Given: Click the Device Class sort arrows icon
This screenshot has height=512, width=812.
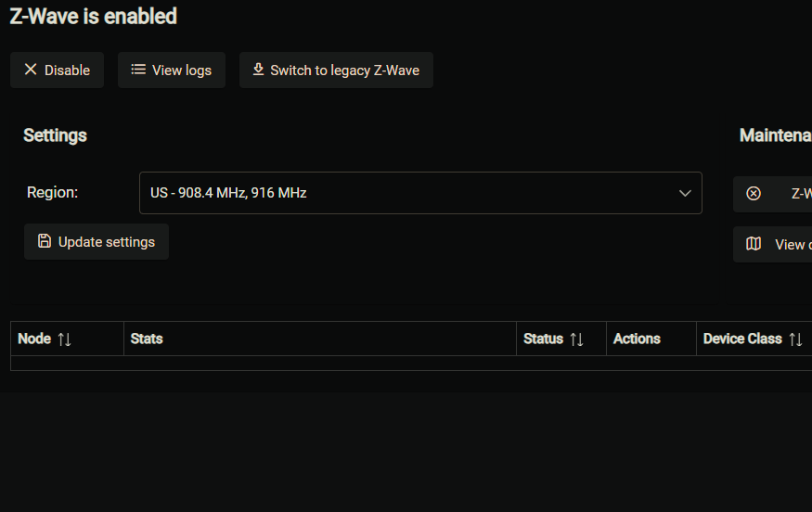Looking at the screenshot, I should click(795, 339).
